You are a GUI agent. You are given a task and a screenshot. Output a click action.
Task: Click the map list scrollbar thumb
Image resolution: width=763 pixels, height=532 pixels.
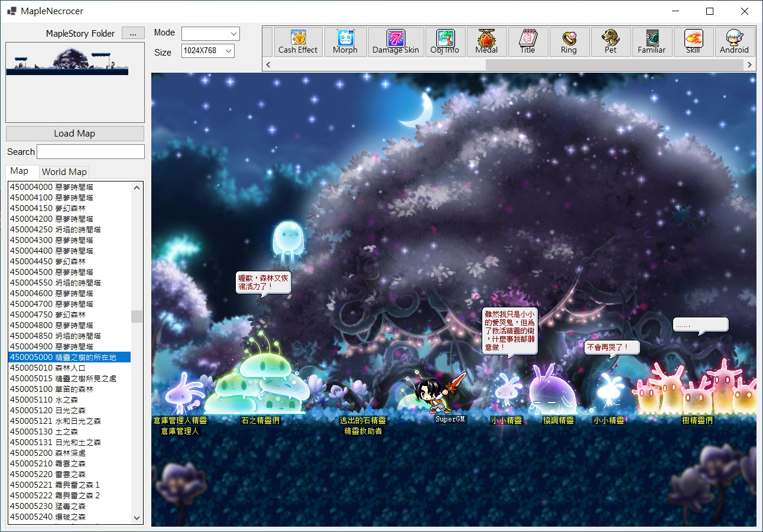137,316
